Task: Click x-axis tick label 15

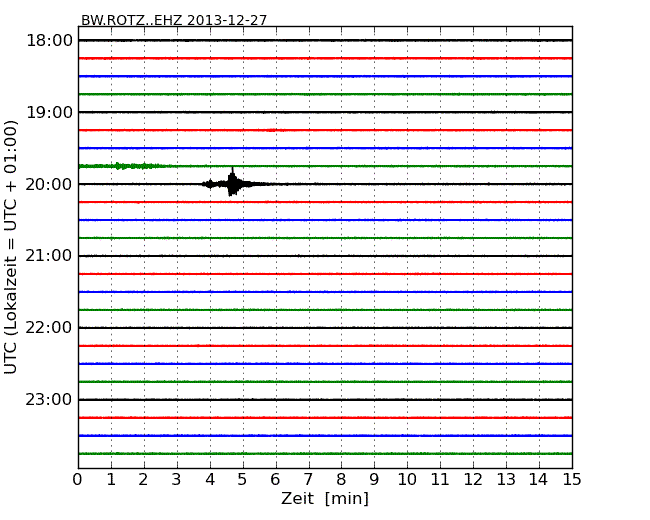Action: click(x=572, y=479)
